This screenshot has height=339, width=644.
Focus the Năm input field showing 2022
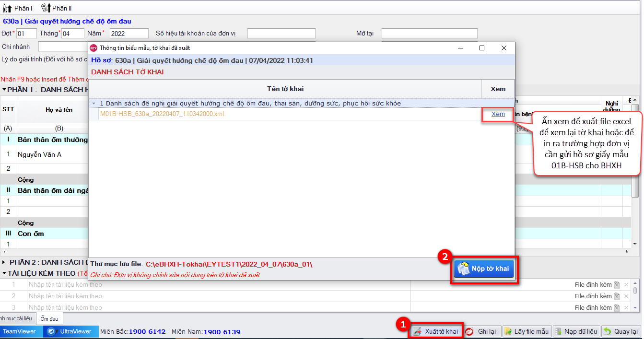[x=129, y=34]
